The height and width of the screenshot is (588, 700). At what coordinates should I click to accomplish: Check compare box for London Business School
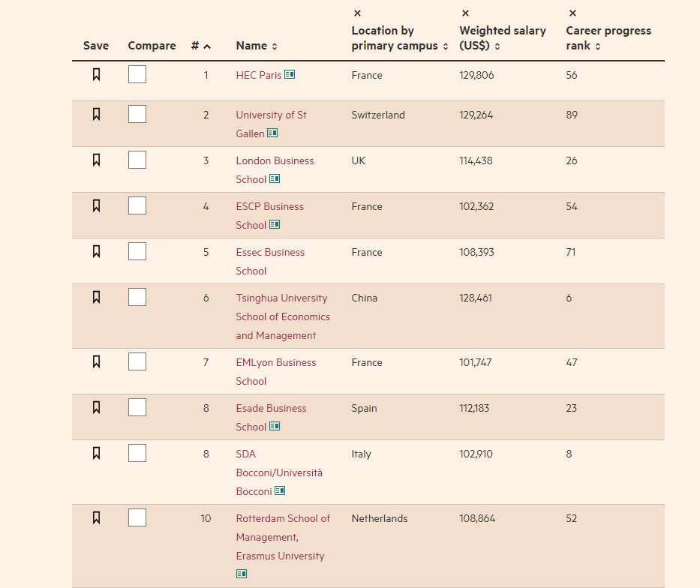coord(137,160)
